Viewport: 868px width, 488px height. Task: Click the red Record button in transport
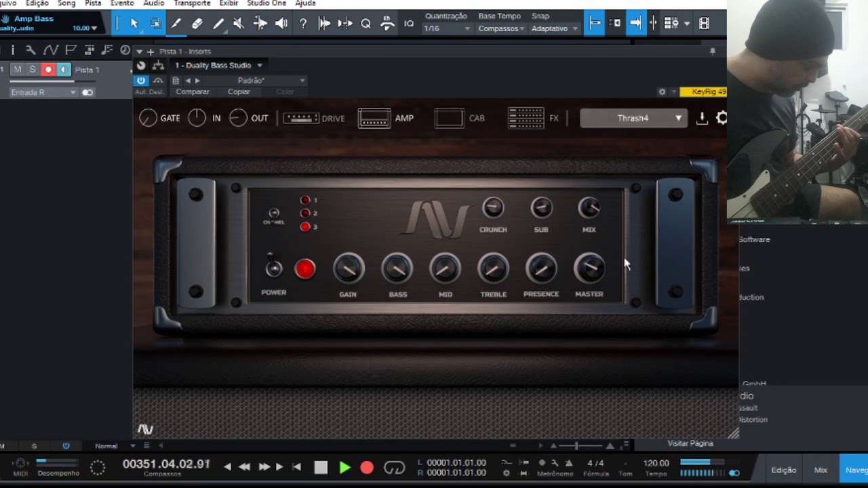(367, 468)
